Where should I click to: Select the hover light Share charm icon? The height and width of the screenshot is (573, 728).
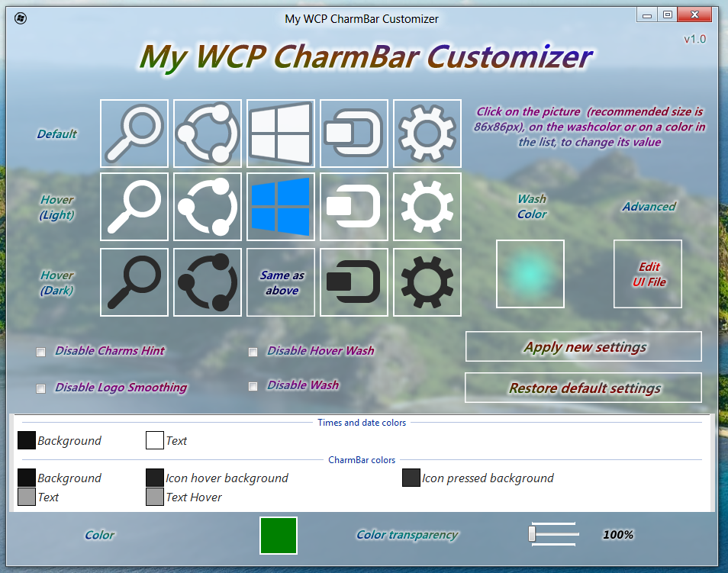coord(208,207)
